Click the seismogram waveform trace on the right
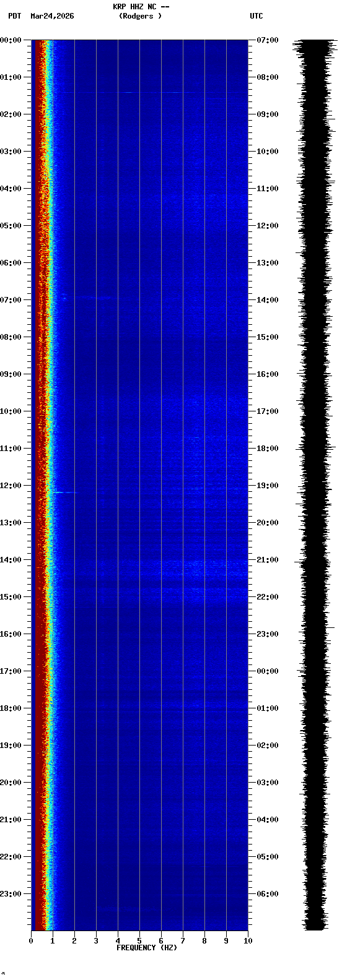342x980 pixels. [314, 485]
